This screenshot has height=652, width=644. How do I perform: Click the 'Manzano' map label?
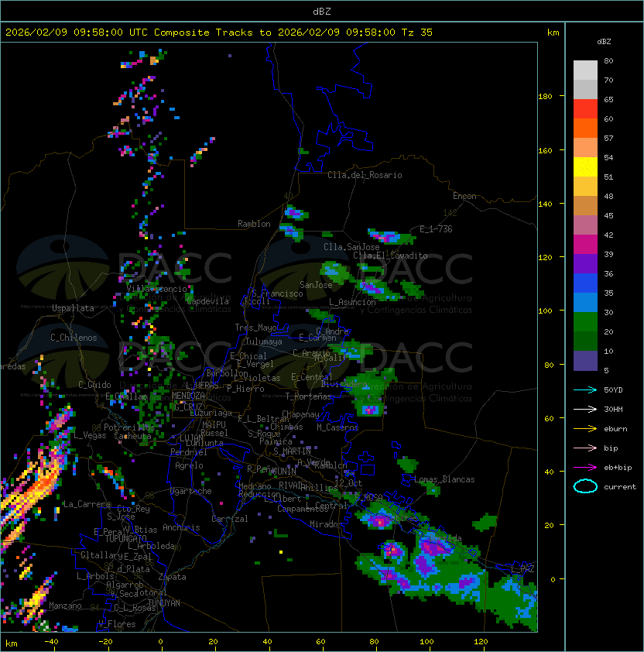tap(65, 606)
